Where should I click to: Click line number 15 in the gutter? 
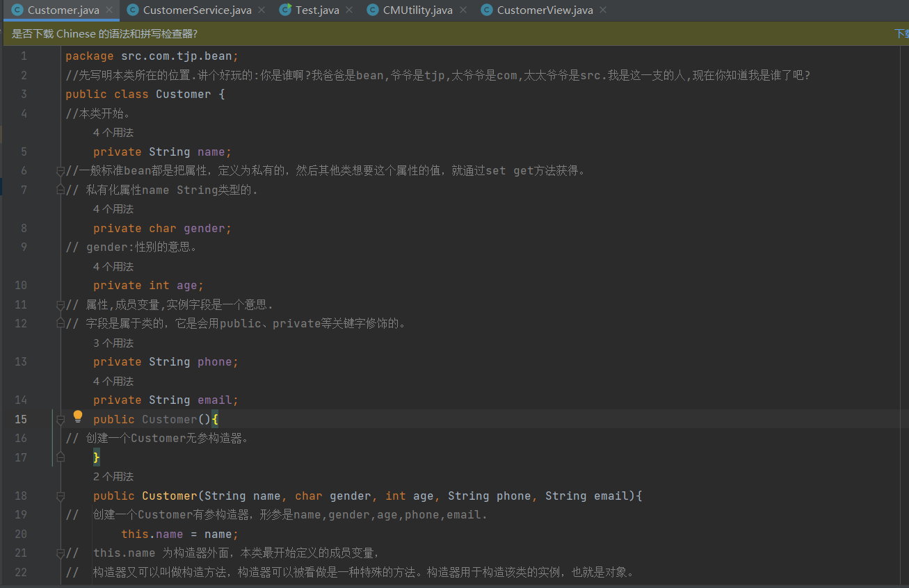[21, 419]
